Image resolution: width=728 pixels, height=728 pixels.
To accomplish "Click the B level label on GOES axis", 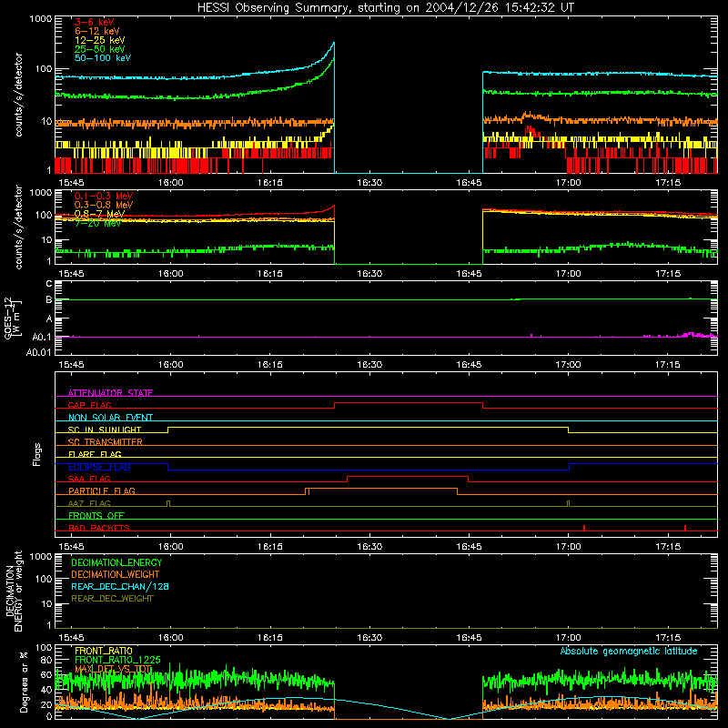I will pyautogui.click(x=49, y=300).
